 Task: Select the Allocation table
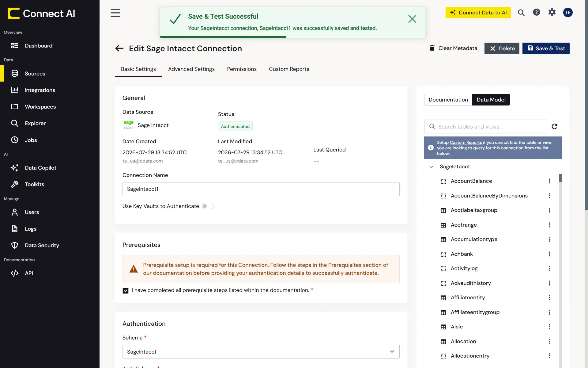point(463,341)
